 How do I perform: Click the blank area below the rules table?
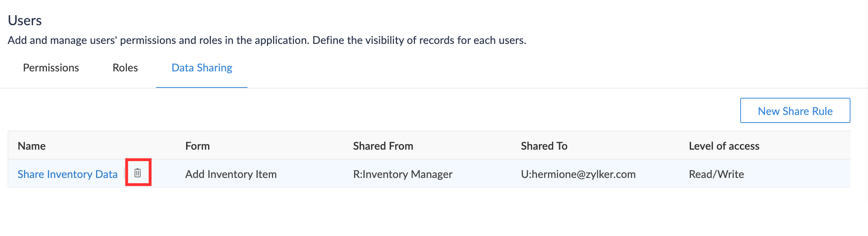[420, 214]
